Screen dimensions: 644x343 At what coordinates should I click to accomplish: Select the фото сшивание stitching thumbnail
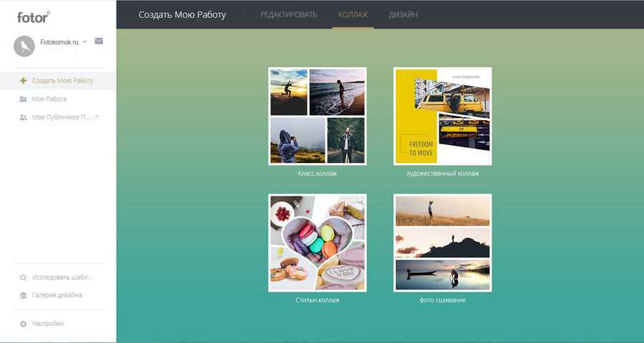pyautogui.click(x=442, y=242)
